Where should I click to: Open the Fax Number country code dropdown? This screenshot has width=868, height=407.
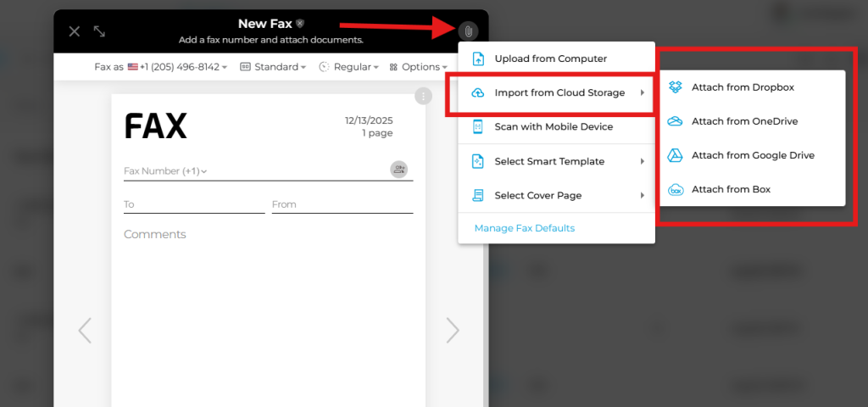(165, 171)
